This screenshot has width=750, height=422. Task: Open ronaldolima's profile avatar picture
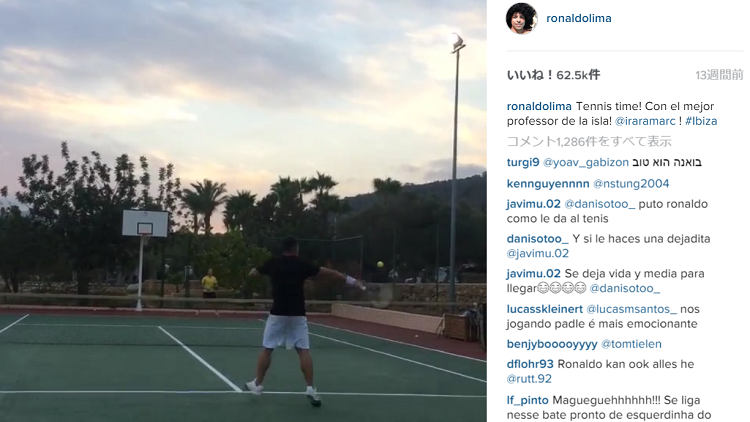(522, 19)
